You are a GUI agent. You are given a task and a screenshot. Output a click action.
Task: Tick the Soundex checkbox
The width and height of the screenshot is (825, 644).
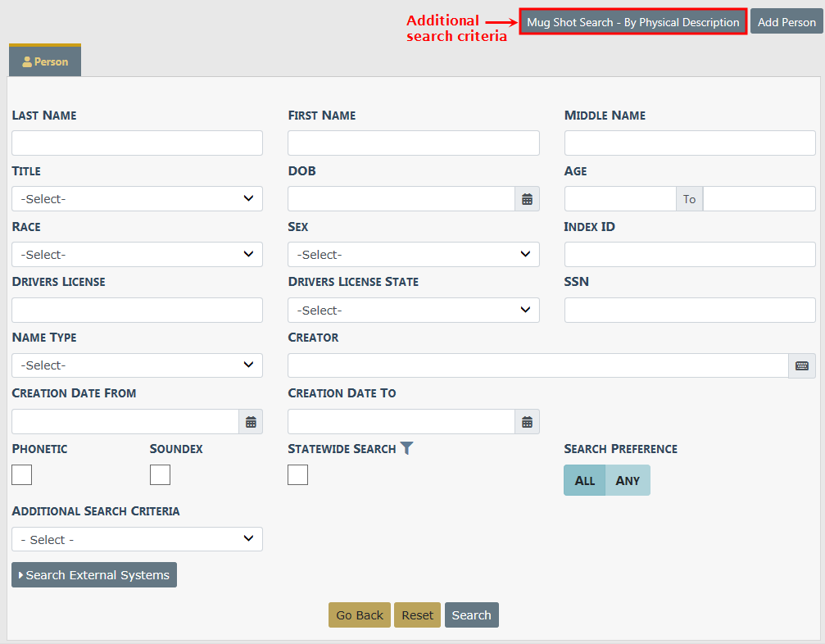(160, 474)
